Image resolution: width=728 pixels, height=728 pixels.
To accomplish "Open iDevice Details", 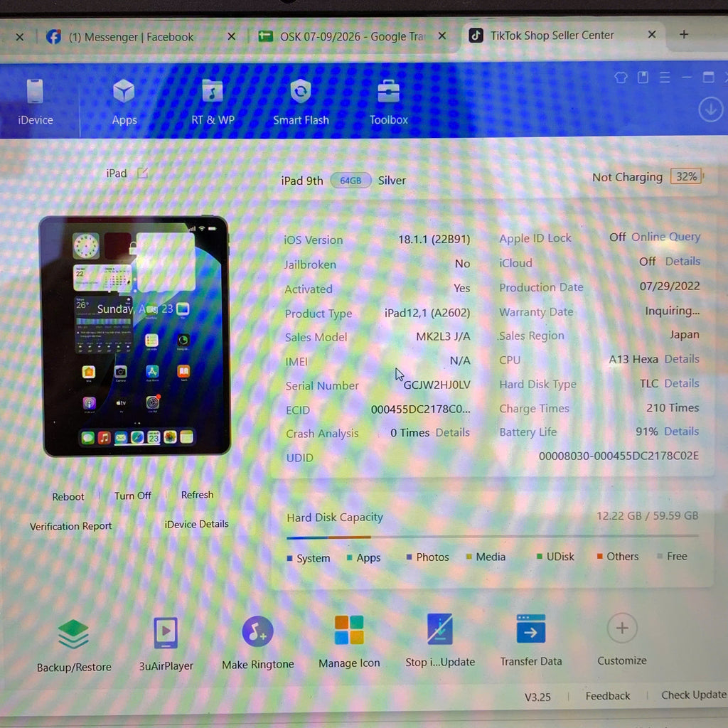I will pyautogui.click(x=196, y=524).
